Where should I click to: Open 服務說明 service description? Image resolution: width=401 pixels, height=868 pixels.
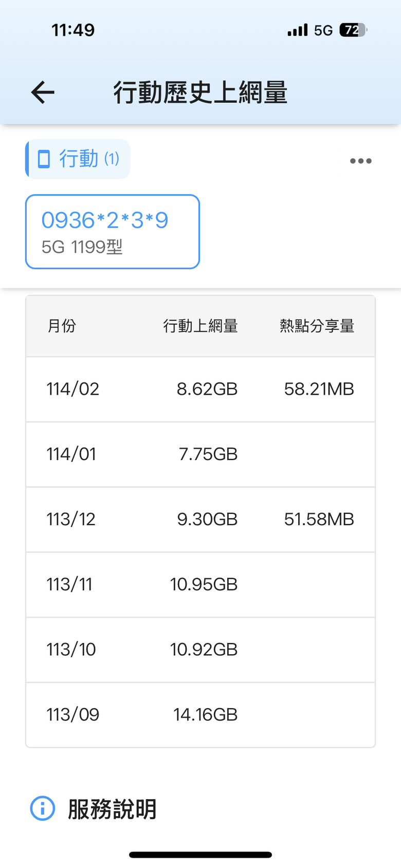[113, 809]
